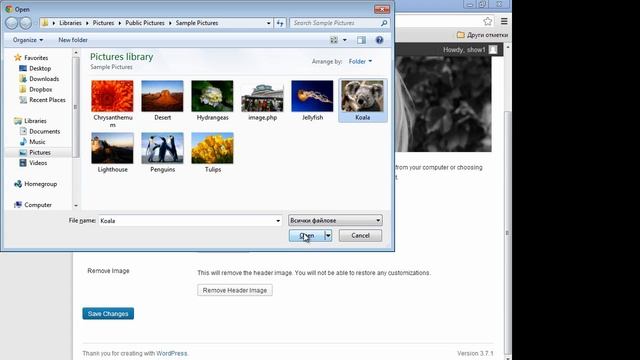
Task: Click the Forward navigation arrow button
Action: point(25,23)
